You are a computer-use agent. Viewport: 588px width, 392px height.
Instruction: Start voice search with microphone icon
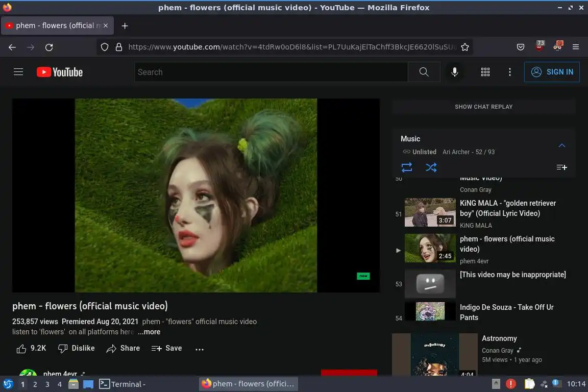pos(454,72)
